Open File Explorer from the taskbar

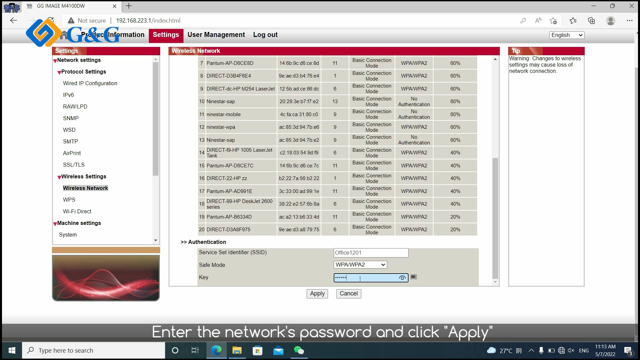[x=237, y=350]
